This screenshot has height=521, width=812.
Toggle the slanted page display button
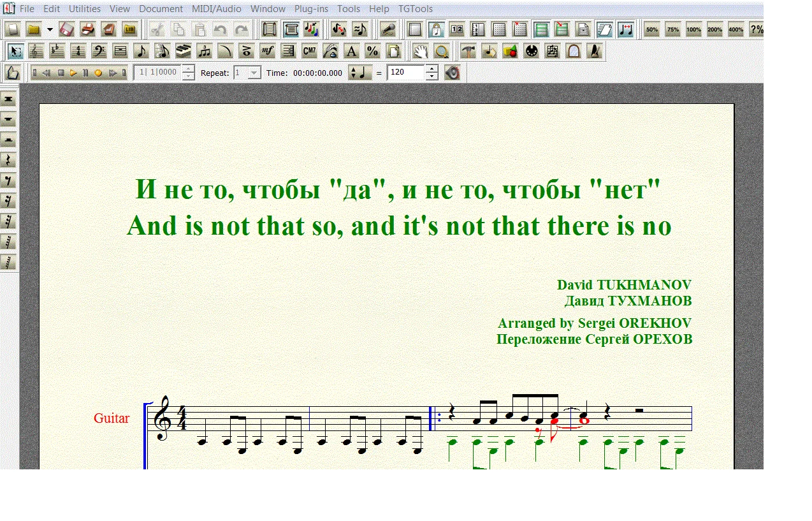604,29
